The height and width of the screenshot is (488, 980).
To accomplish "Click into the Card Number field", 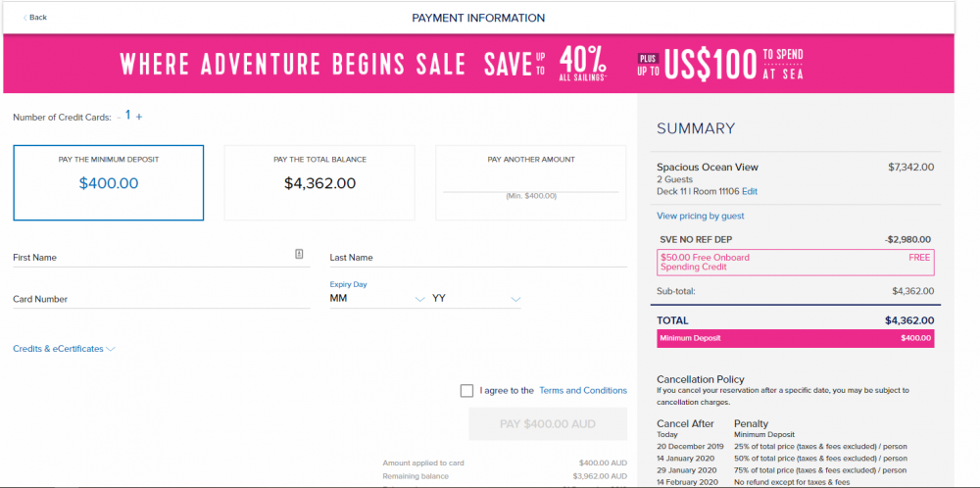I will point(162,299).
